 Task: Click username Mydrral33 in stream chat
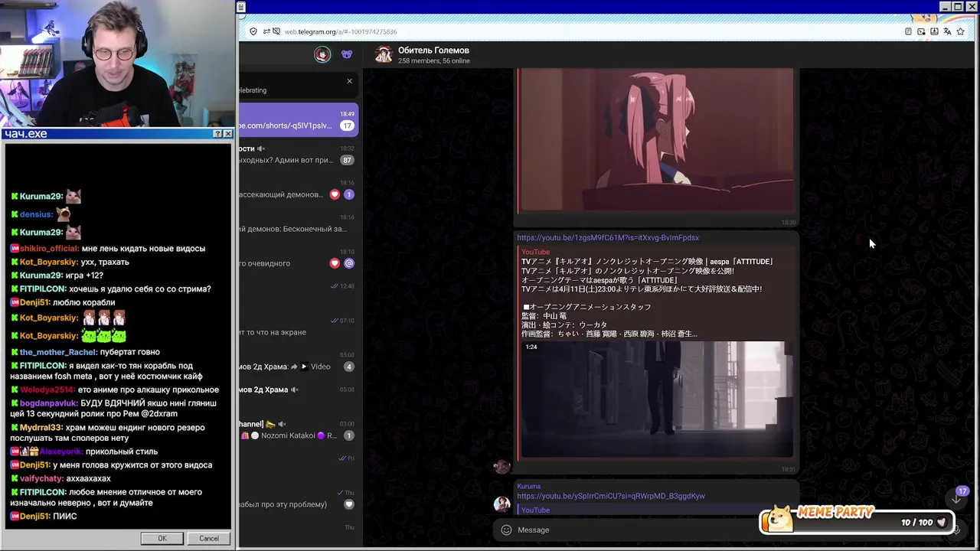click(41, 428)
